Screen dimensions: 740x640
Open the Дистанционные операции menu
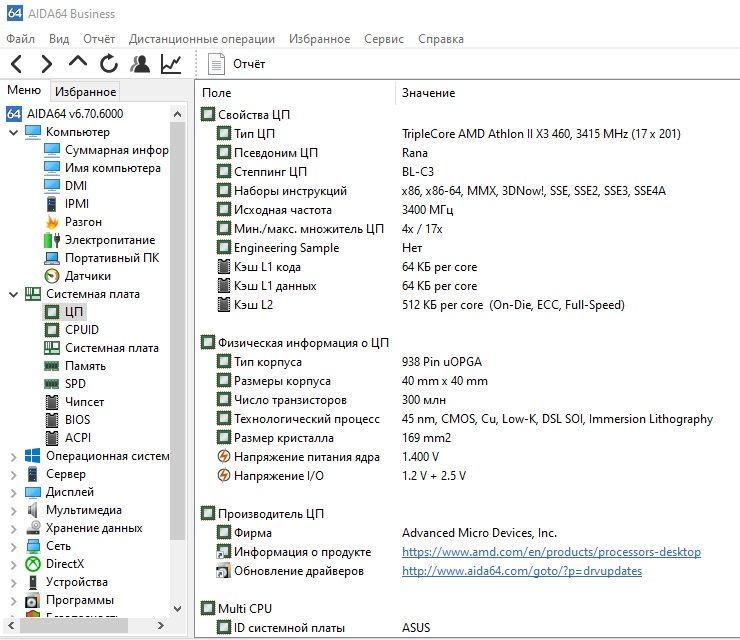click(x=202, y=39)
